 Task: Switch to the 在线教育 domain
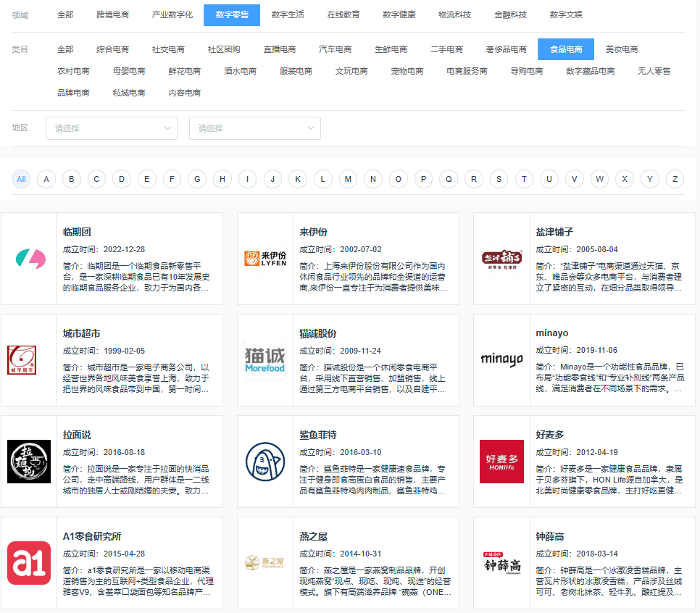343,14
